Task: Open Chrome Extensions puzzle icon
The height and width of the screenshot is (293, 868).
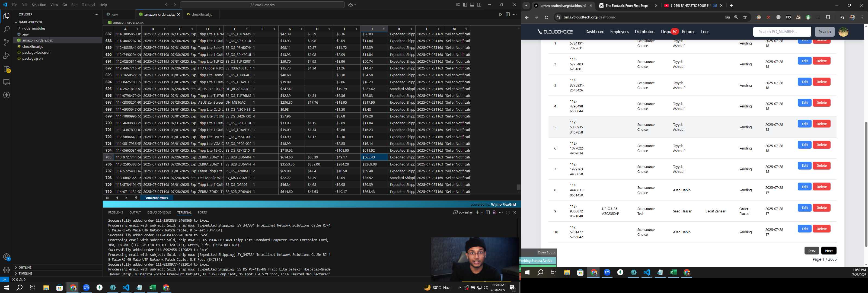Action: coord(828,17)
